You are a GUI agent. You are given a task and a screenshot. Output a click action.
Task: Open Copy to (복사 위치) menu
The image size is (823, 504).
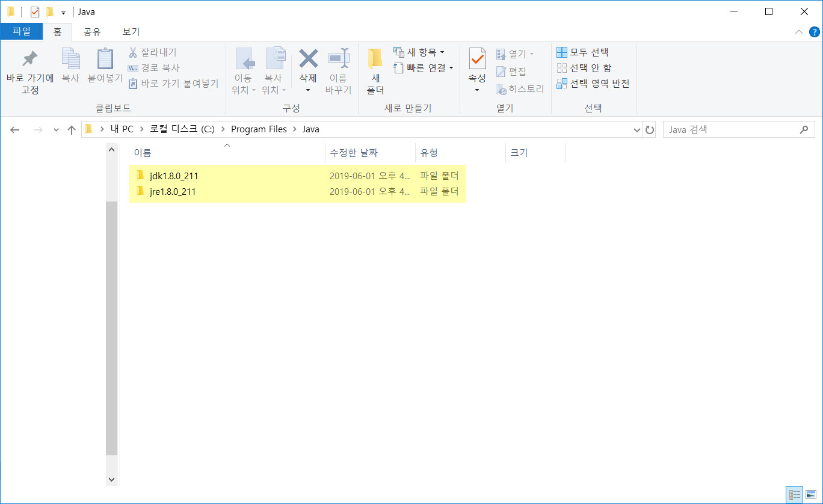(x=274, y=71)
